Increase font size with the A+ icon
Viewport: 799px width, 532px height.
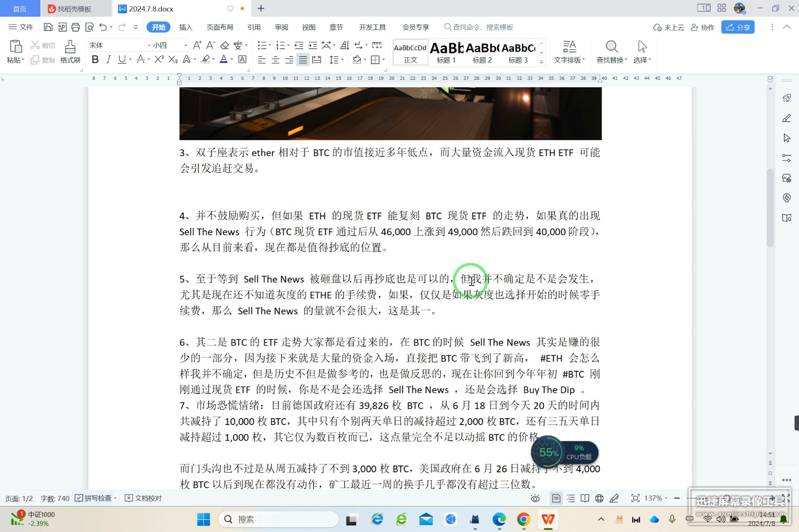(197, 45)
